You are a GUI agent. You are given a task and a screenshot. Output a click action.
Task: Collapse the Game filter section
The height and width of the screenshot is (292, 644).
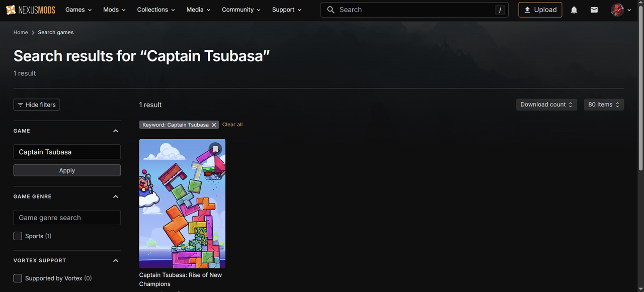pos(116,131)
